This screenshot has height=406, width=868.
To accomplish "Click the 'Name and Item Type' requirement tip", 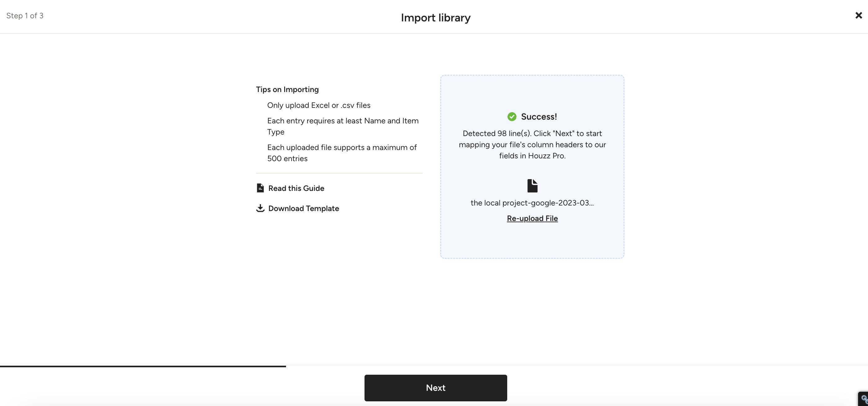I will (x=342, y=126).
